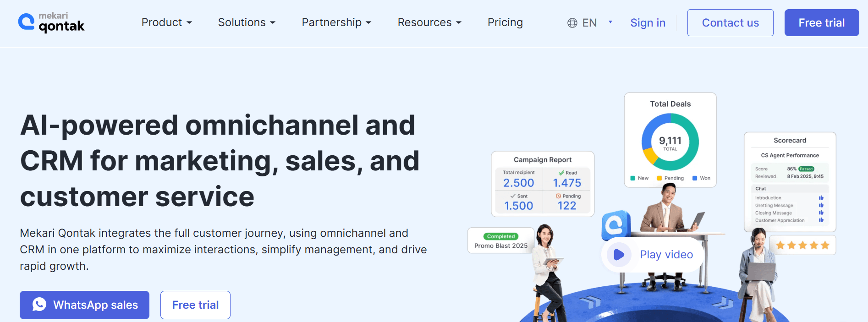
Task: Click the Sent count 1.500
Action: coord(519,206)
